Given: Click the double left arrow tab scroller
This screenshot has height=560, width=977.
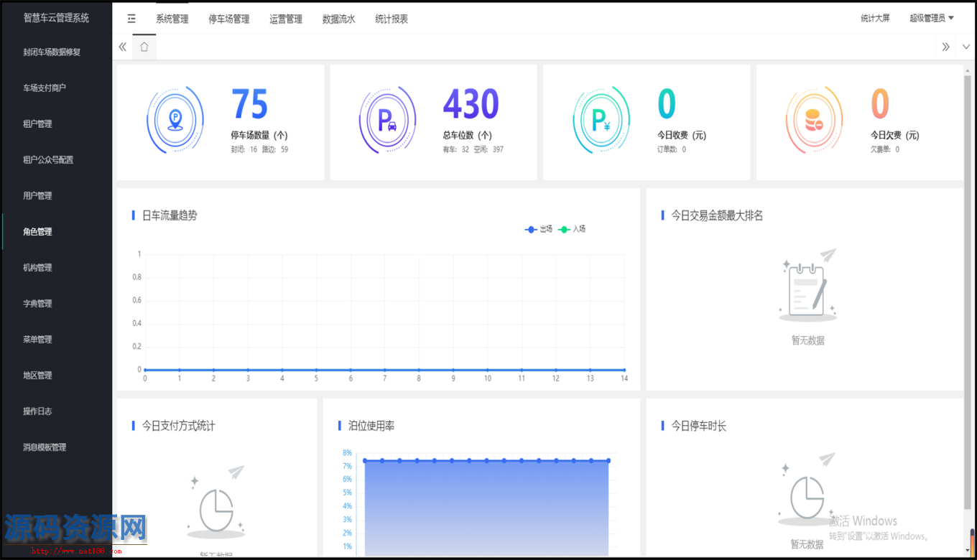Looking at the screenshot, I should (x=122, y=47).
